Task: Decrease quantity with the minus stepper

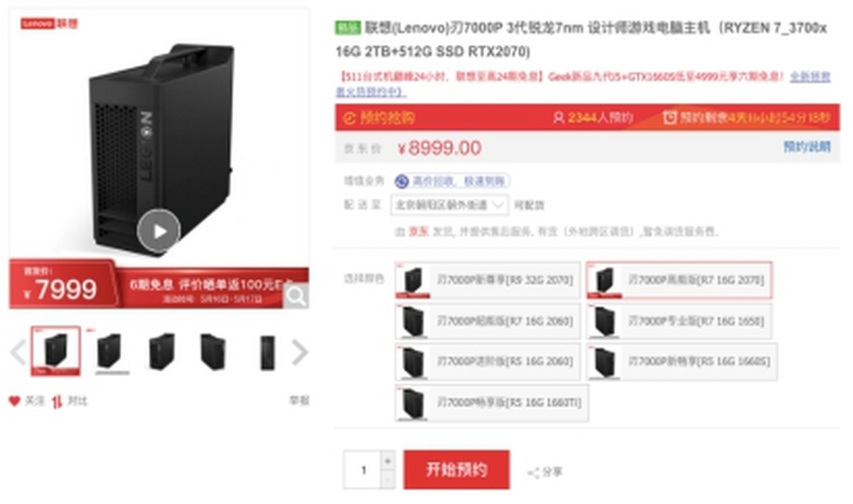Action: coord(387,479)
